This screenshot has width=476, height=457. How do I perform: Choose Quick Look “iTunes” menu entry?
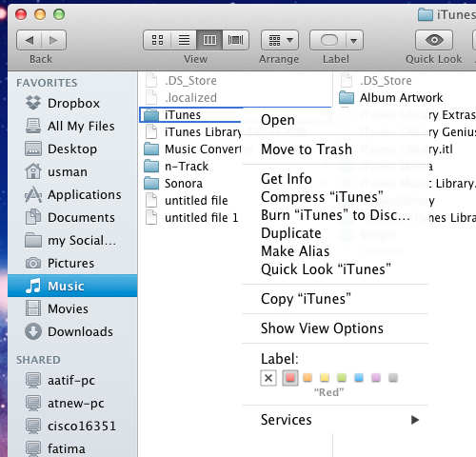tap(335, 269)
